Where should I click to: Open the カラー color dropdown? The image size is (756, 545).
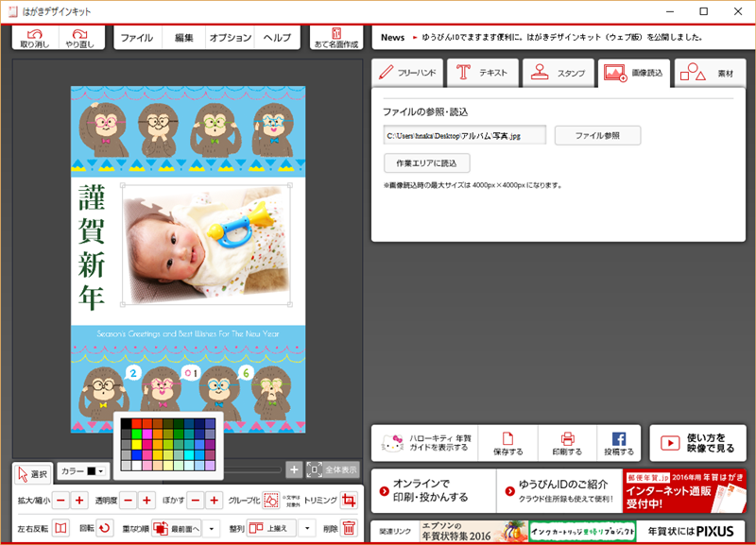pyautogui.click(x=84, y=470)
